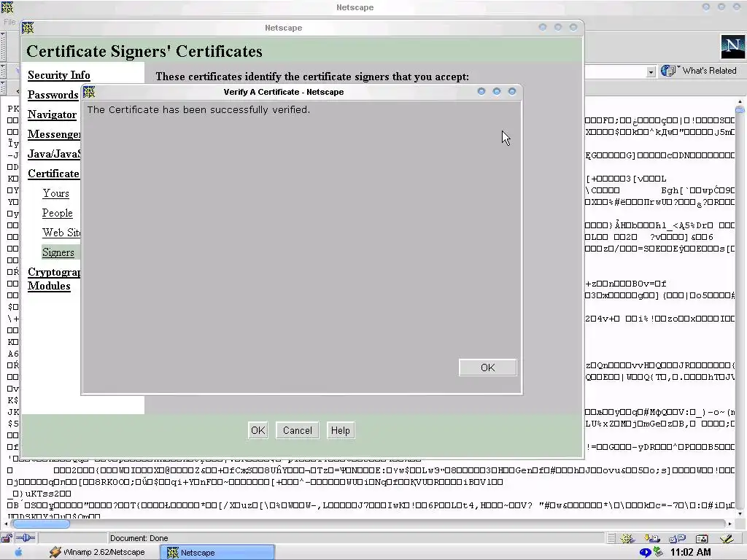Open Navigator from the component bar
747x560 pixels.
627,539
